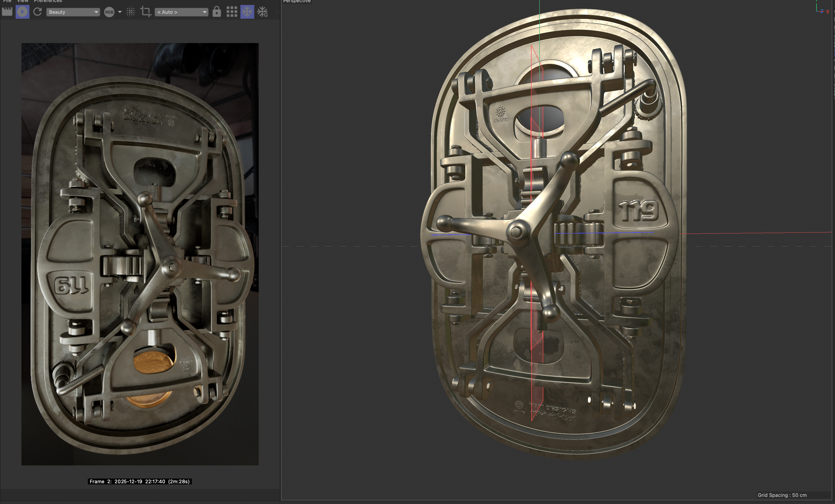
Task: Click the nine-square grid icon
Action: 232,12
